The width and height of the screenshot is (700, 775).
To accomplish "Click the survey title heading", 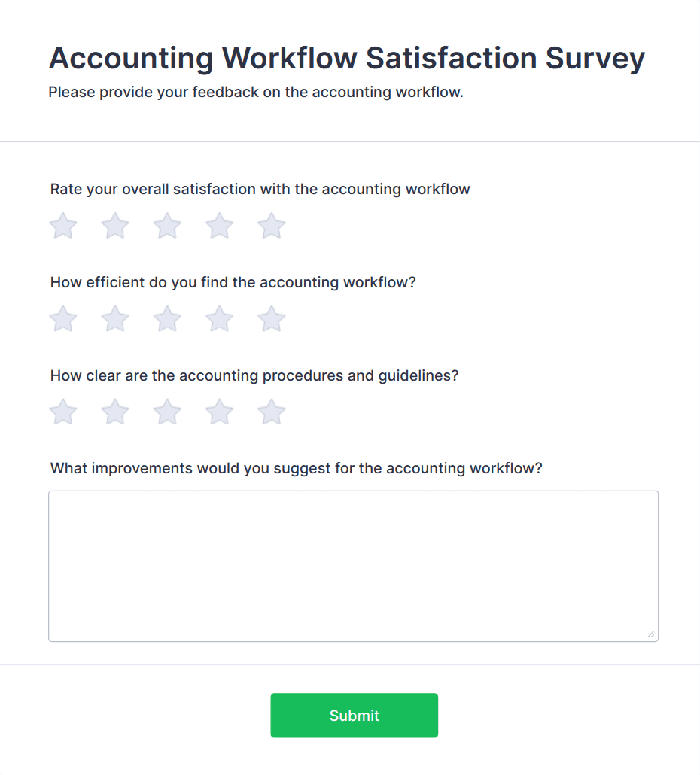I will [346, 58].
